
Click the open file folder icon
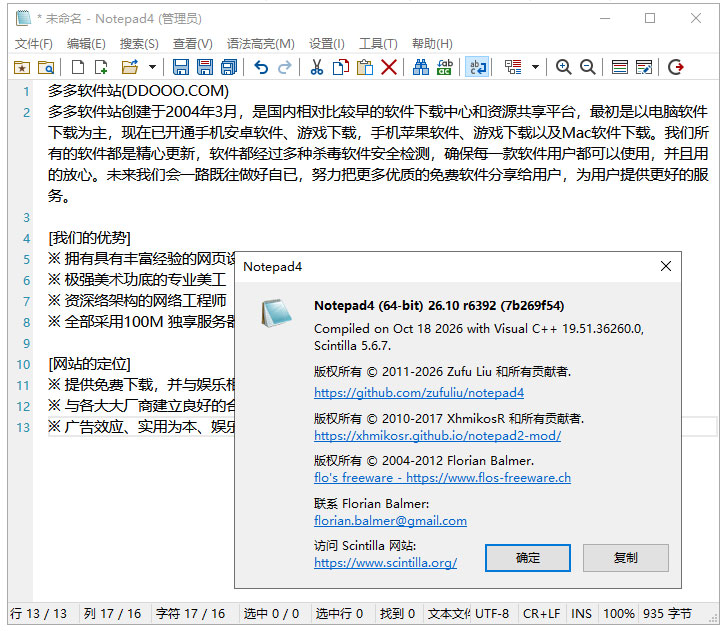tap(130, 67)
